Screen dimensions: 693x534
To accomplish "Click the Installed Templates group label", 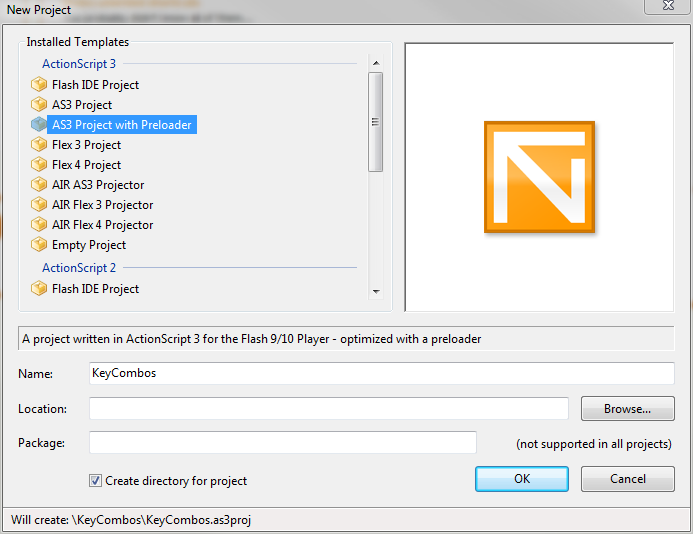I will click(78, 42).
